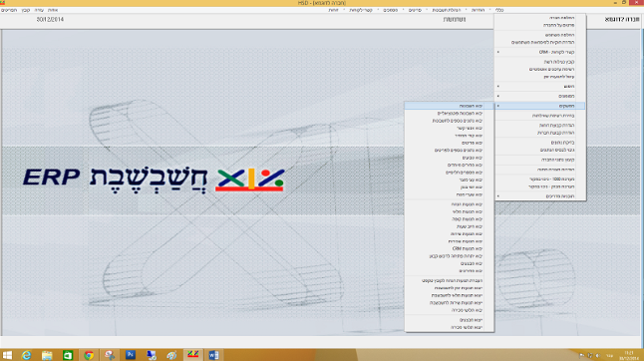Screen dimensions: 644x361
Task: Launch Google Chrome from the taskbar
Action: [x=89, y=355]
